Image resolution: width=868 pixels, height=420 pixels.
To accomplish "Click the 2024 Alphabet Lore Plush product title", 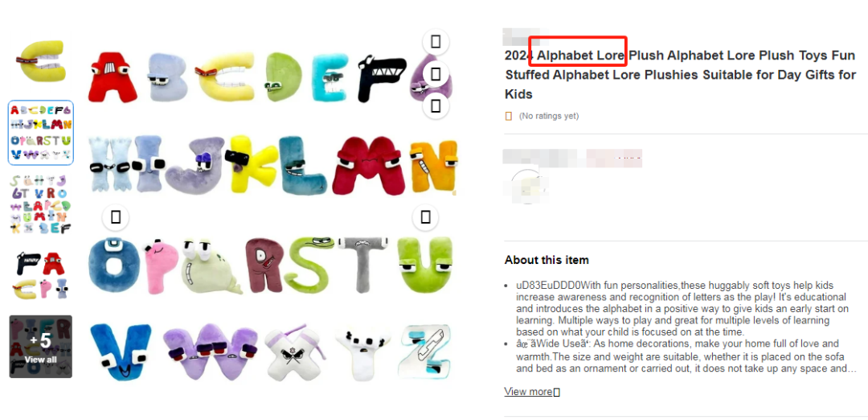I will (x=681, y=75).
